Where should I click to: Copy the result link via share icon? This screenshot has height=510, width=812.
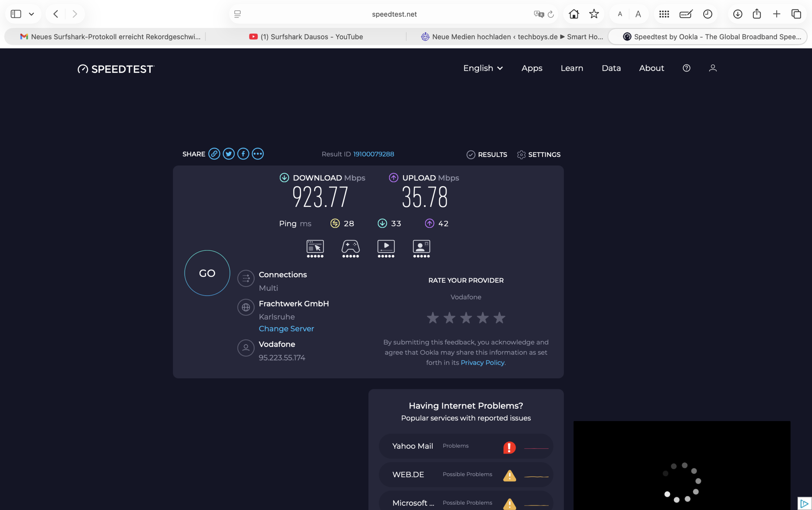[x=214, y=154]
